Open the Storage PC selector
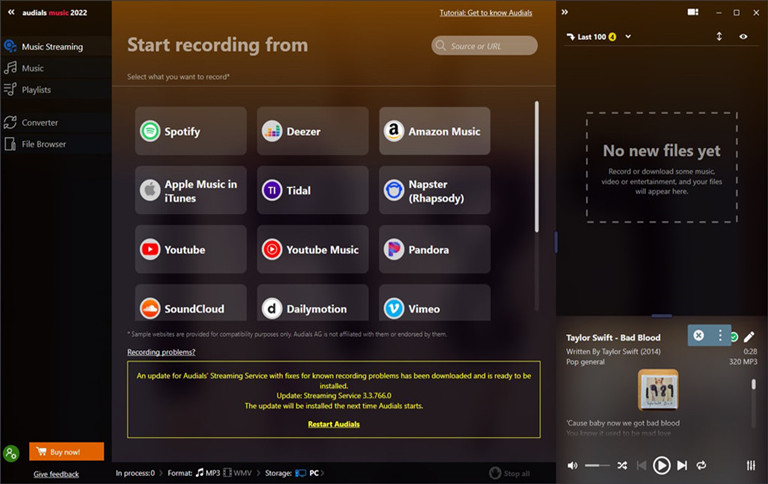Viewport: 768px width, 484px height. 308,473
